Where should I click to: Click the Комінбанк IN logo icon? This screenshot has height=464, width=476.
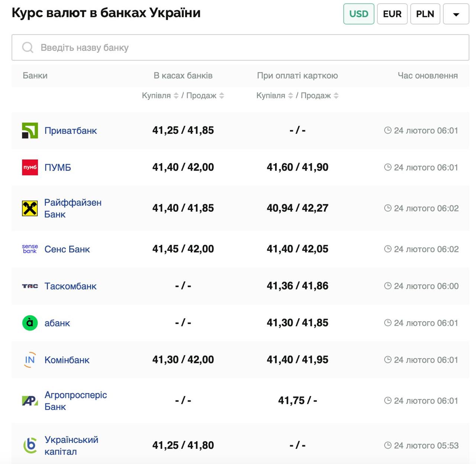point(30,360)
